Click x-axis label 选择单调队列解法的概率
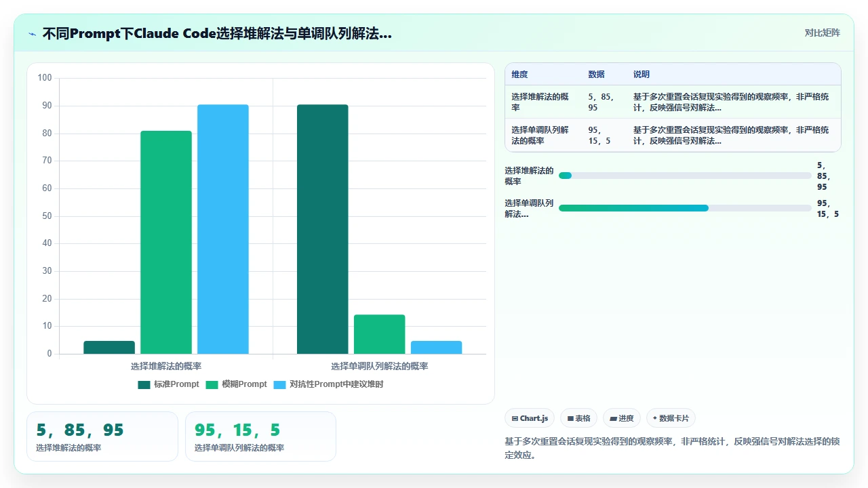 click(x=380, y=366)
